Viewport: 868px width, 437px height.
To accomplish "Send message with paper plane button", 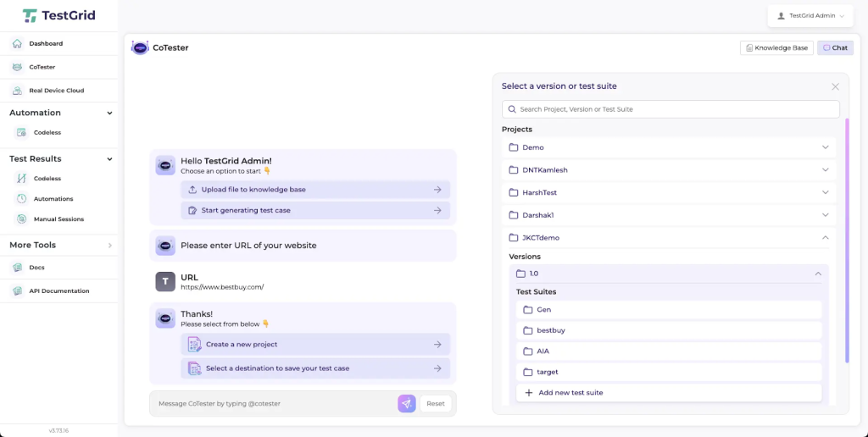I will click(x=406, y=404).
